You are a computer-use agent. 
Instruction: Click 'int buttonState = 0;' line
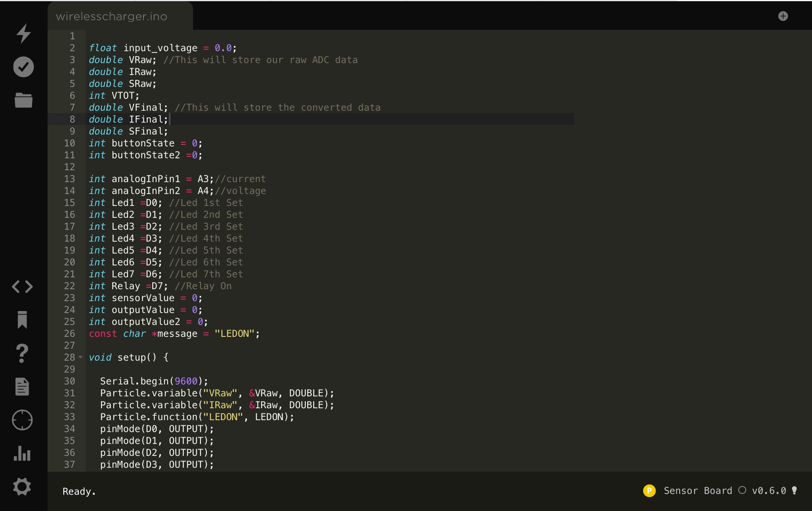pos(146,143)
